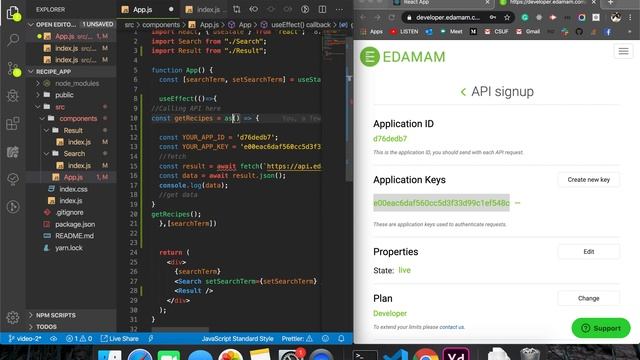This screenshot has height=360, width=640.
Task: Open notifications bell in status bar
Action: [341, 338]
